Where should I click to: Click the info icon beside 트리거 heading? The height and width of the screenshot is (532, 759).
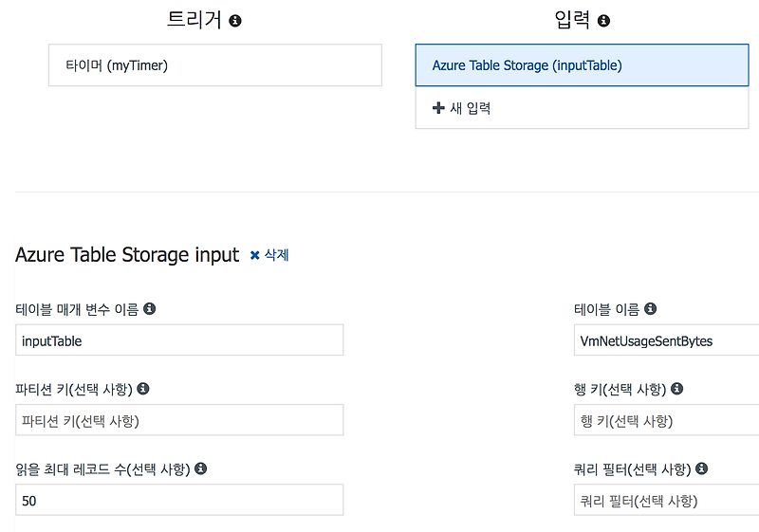point(235,21)
